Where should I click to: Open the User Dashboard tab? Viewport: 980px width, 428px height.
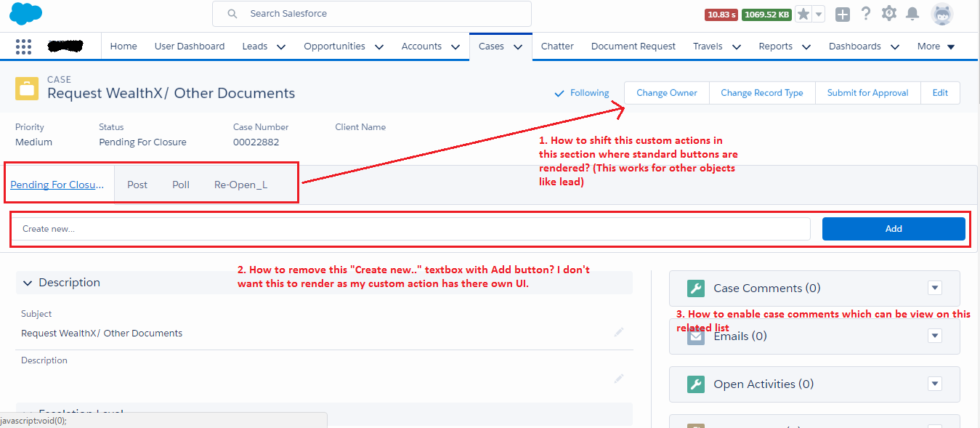click(x=190, y=46)
